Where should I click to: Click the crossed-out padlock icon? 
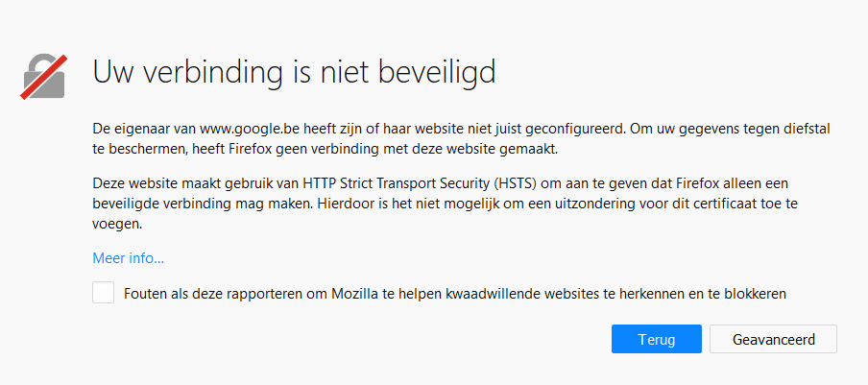pos(44,77)
